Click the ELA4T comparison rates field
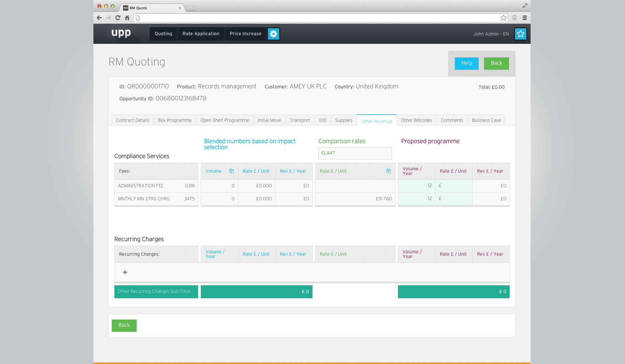625x364 pixels. pos(355,153)
